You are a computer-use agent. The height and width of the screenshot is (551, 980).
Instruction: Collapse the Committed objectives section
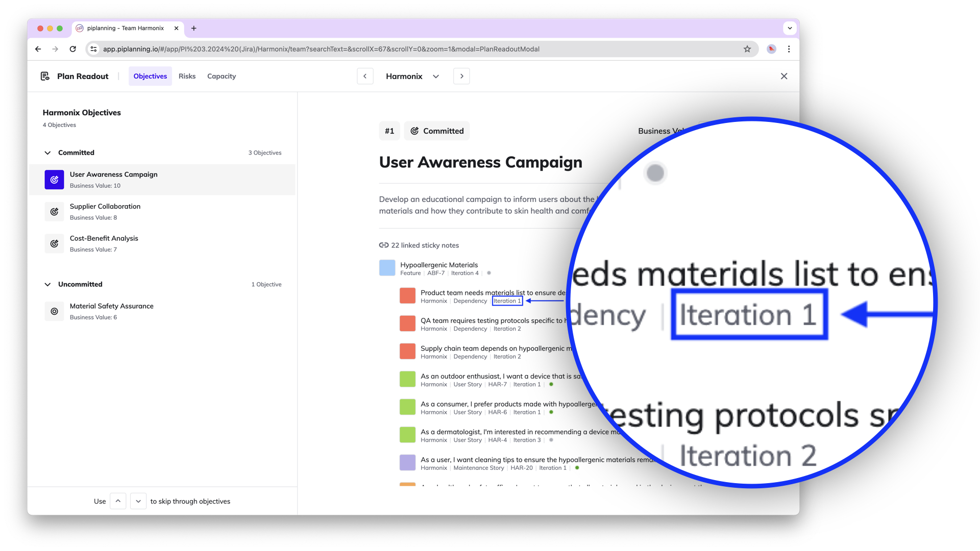click(x=47, y=153)
